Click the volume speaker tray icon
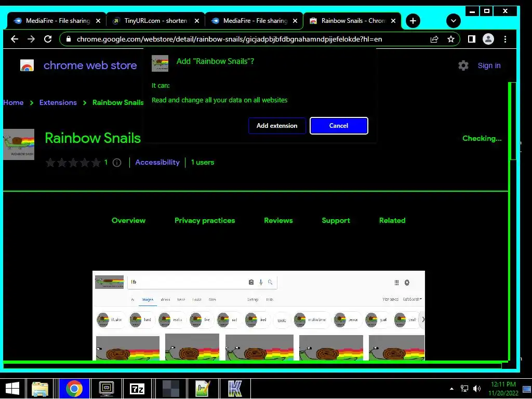The width and height of the screenshot is (532, 399). [477, 389]
